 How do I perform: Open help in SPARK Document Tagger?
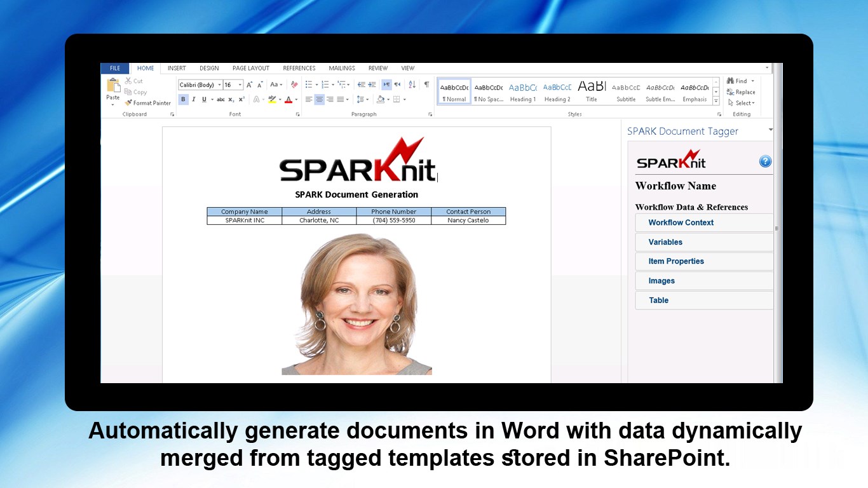765,161
